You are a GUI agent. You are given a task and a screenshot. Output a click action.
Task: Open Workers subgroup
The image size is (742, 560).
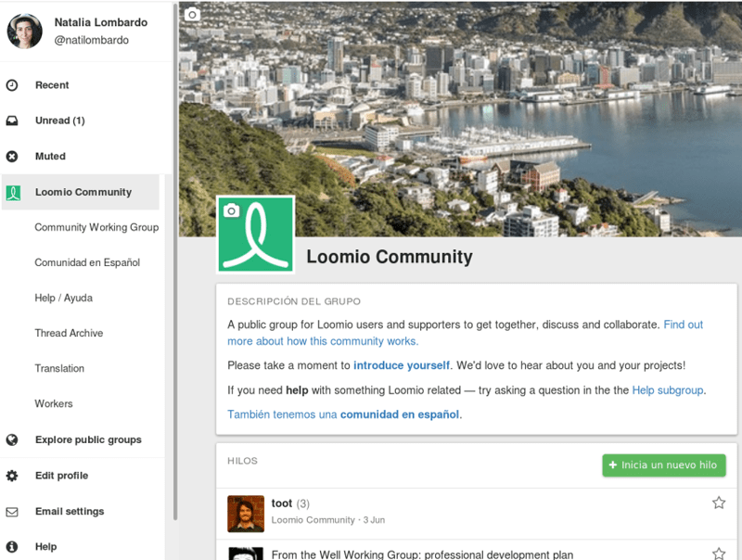pos(54,403)
